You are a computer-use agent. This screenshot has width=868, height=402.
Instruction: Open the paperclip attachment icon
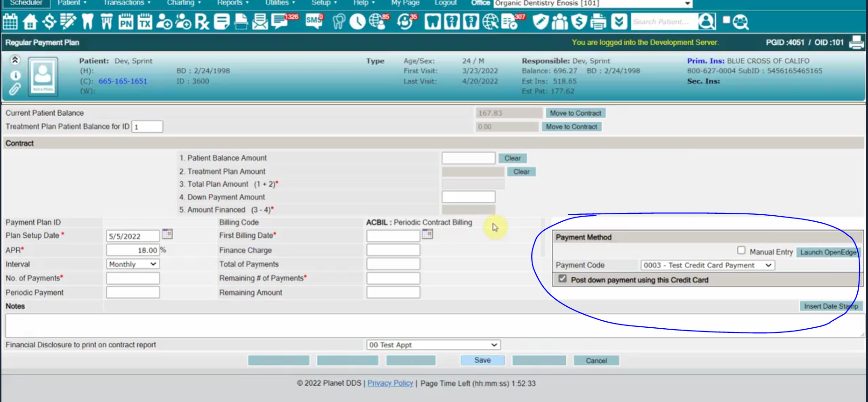15,89
